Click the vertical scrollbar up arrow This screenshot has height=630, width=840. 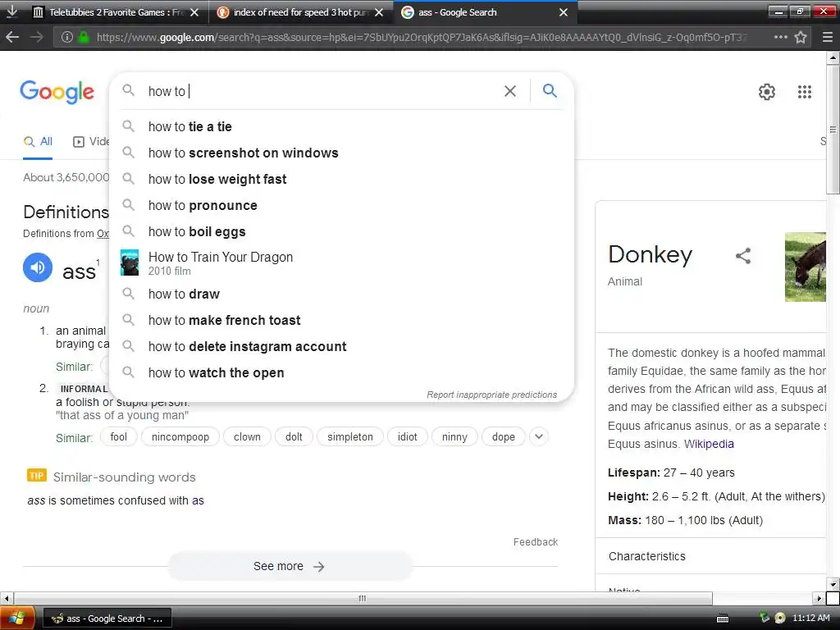coord(833,57)
